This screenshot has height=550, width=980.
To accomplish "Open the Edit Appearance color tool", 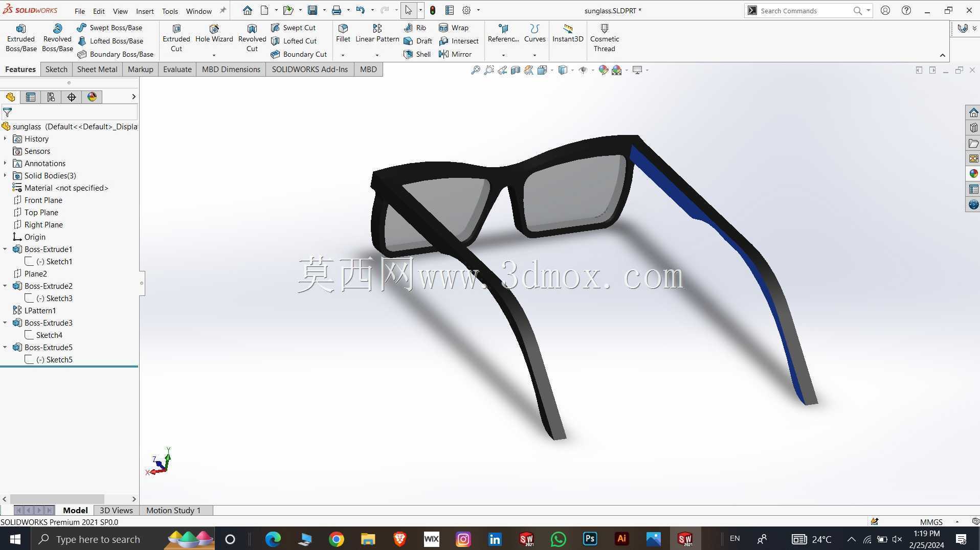I will click(604, 70).
